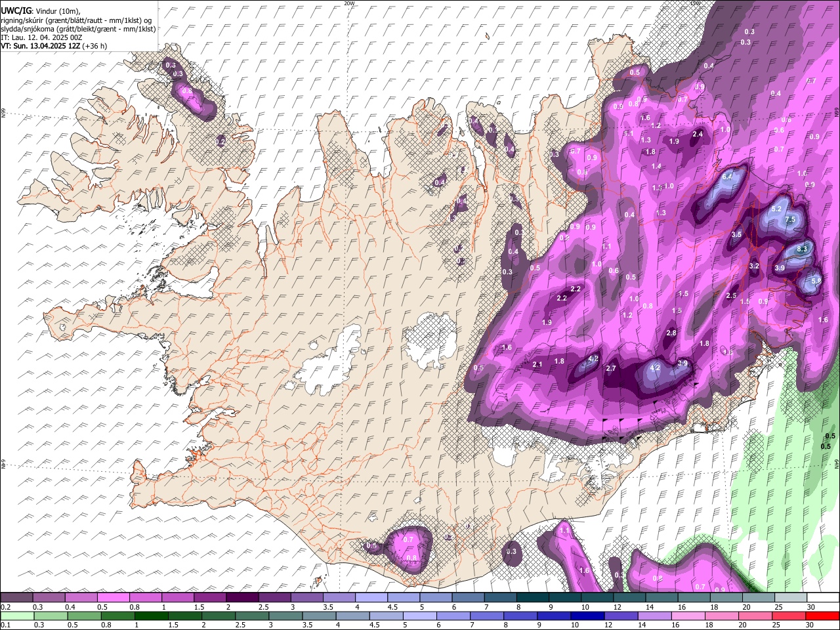Click the bright red 30 swatch in bottom legend

pos(822,616)
